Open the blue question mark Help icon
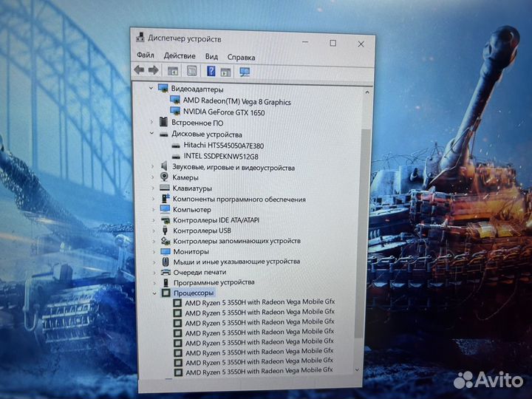532x399 pixels. tap(211, 71)
